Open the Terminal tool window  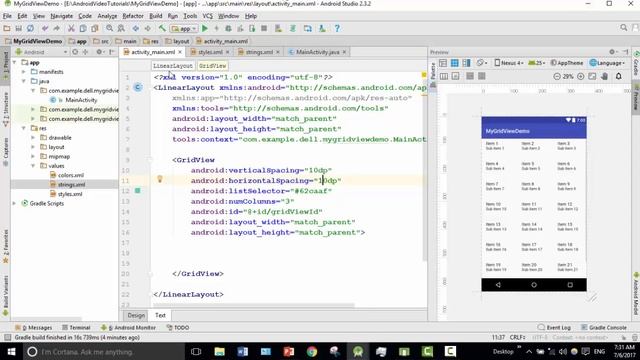coord(76,327)
